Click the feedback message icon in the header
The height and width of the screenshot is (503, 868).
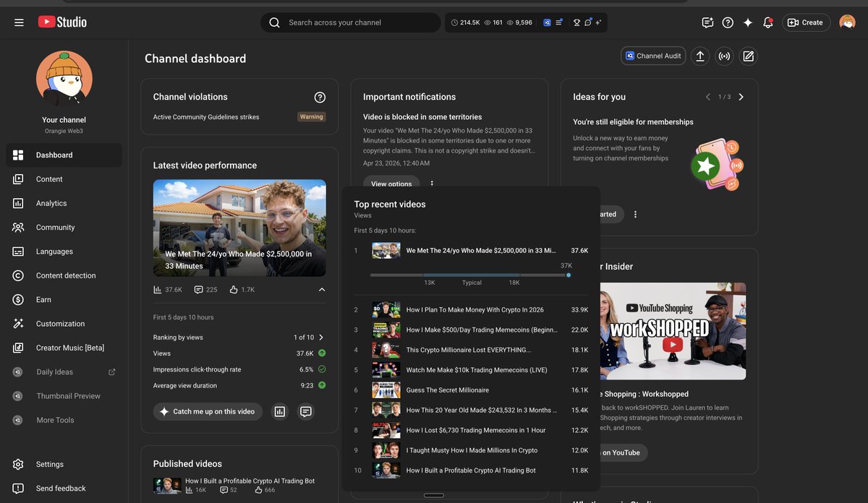coord(707,22)
